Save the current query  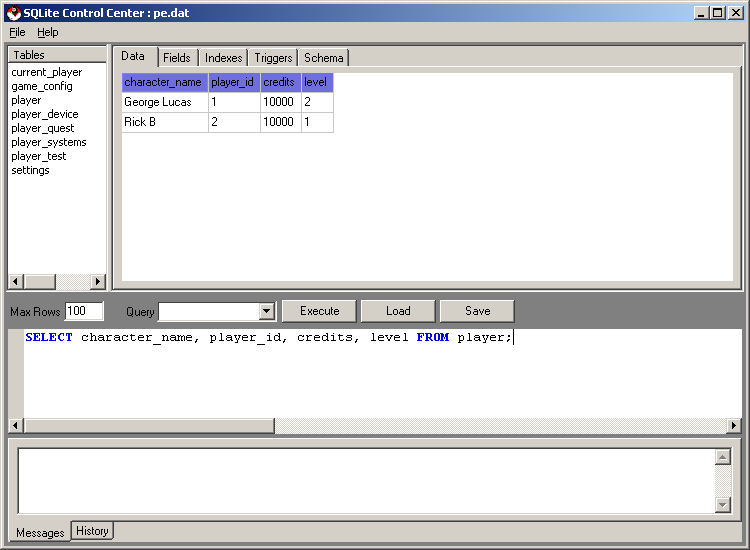[477, 311]
